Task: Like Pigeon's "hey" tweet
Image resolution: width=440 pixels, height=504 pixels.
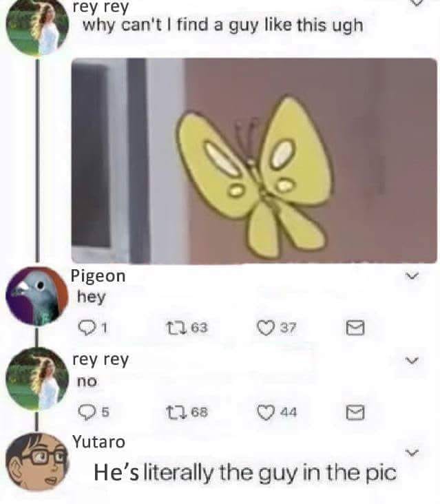Action: [x=266, y=328]
